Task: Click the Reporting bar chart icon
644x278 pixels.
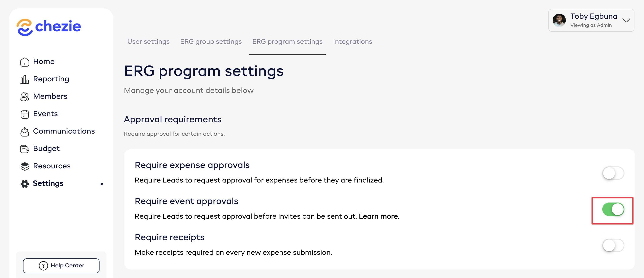Action: 25,79
